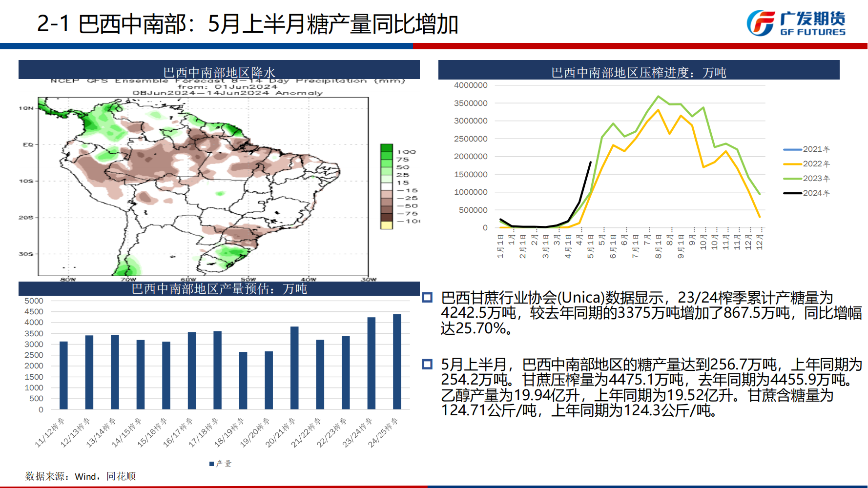The width and height of the screenshot is (868, 488).
Task: Click the square bullet before the 5月上半月 paragraph
Action: (x=427, y=364)
